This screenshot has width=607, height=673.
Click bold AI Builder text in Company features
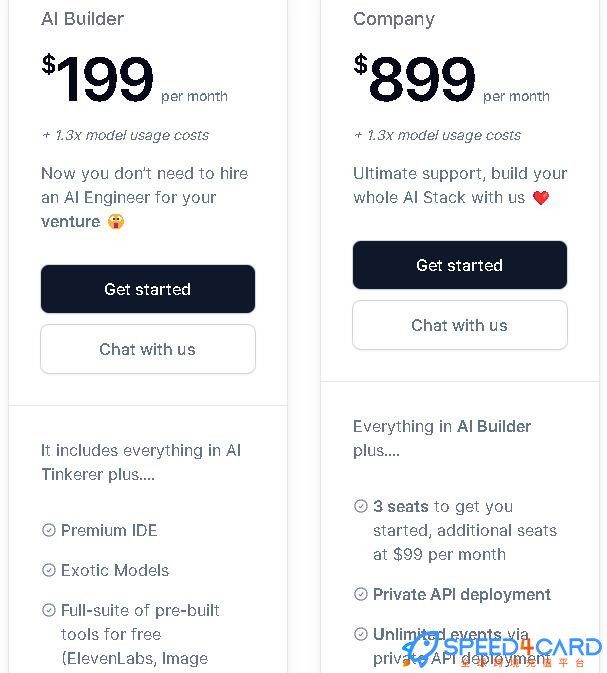(494, 426)
